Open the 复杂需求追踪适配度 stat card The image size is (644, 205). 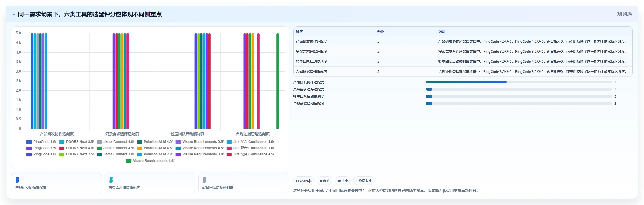150,183
